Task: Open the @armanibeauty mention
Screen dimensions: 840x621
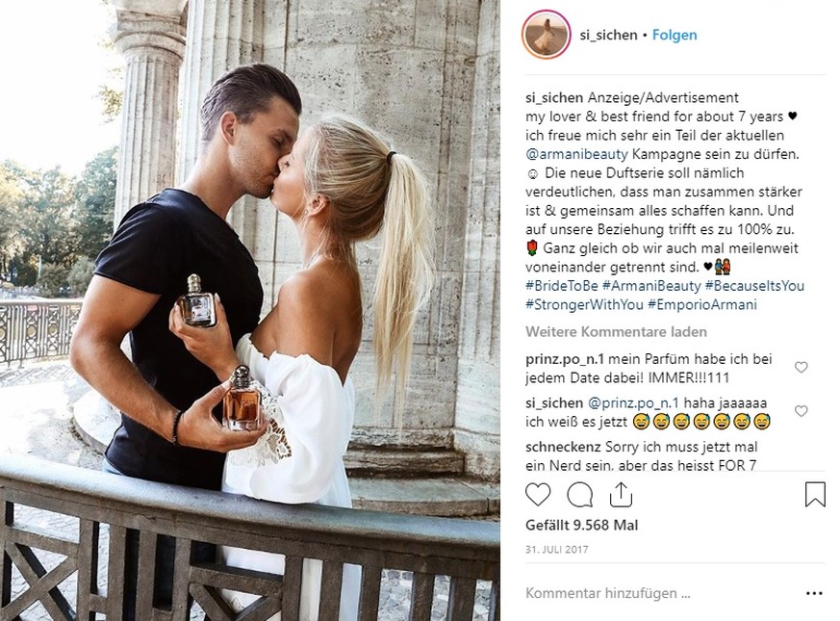Action: [576, 154]
